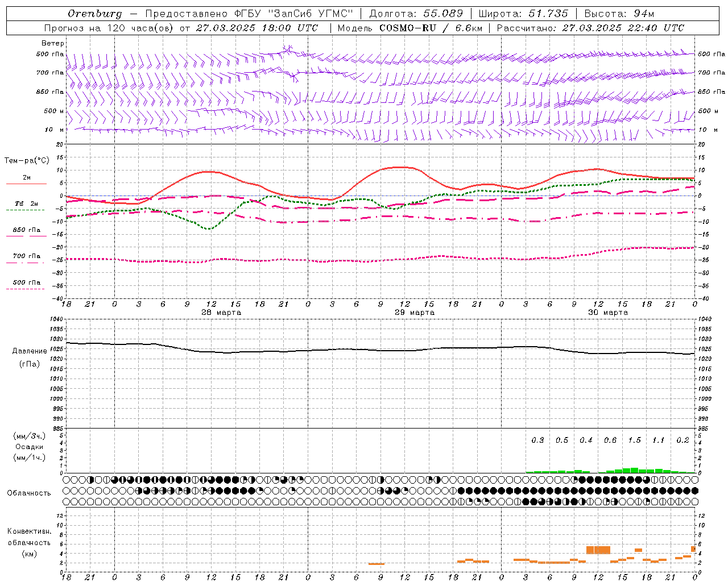The height and width of the screenshot is (582, 728).
Task: Click the (мм/3ч.) precipitation unit label
Action: [x=30, y=436]
